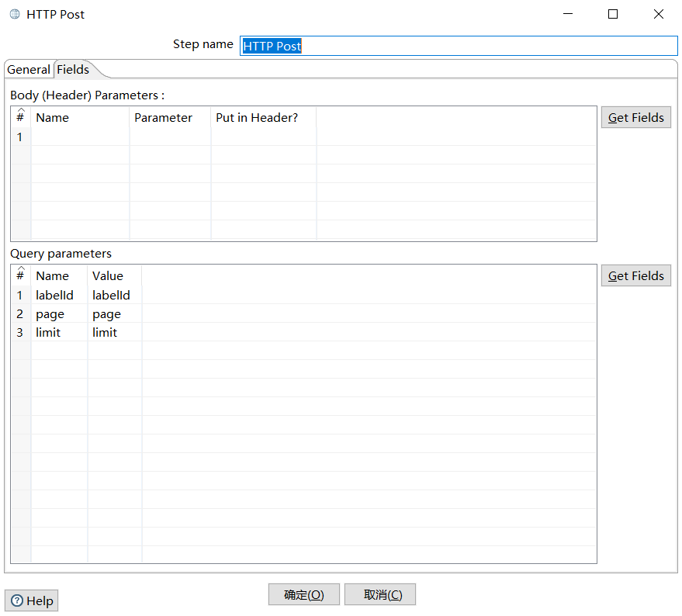Viewport: 682px width, 616px height.
Task: Click row number 1 in Query parameters table
Action: pos(20,295)
